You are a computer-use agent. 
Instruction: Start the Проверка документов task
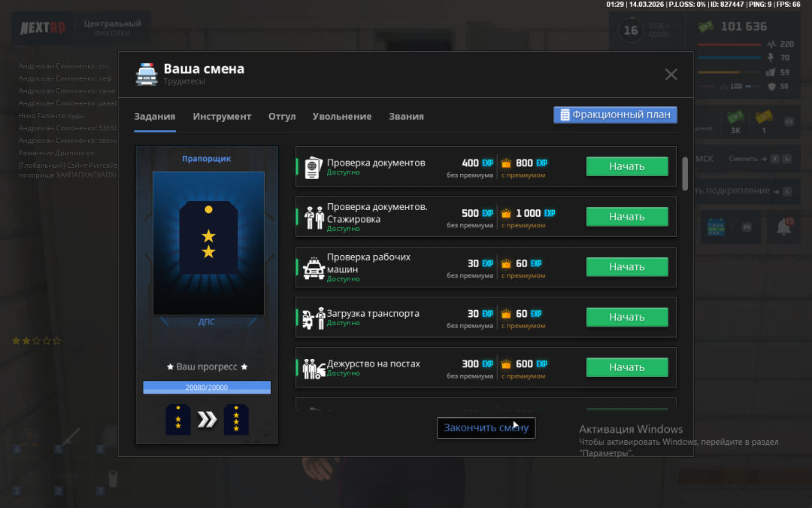tap(626, 166)
